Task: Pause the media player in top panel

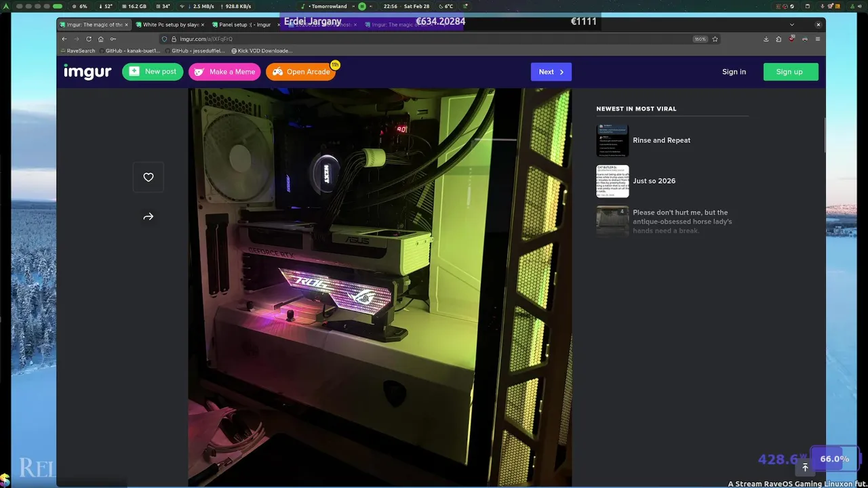Action: (362, 6)
